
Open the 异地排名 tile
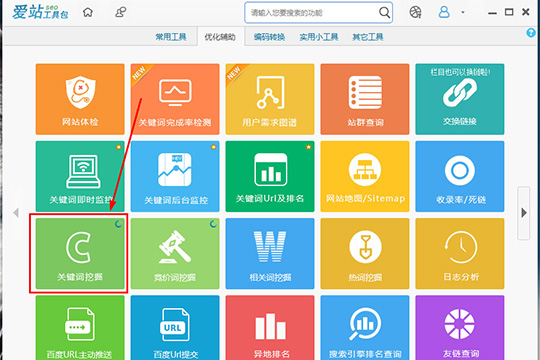pyautogui.click(x=270, y=328)
